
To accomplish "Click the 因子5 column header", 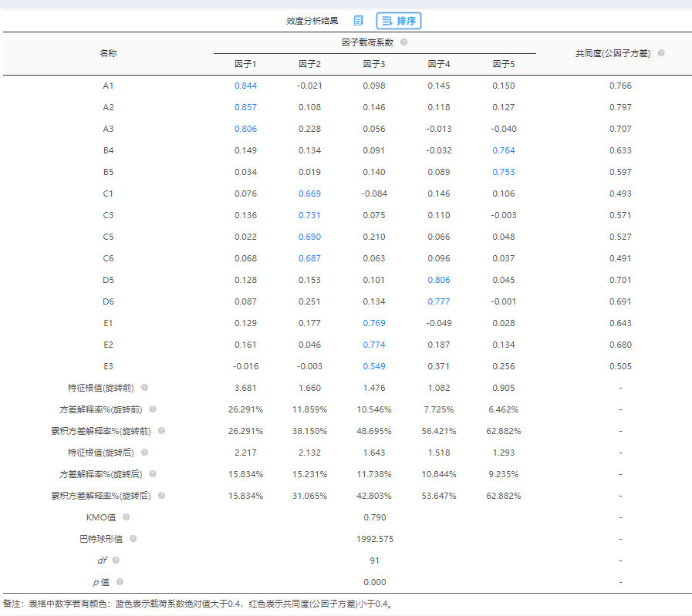I will click(x=503, y=64).
